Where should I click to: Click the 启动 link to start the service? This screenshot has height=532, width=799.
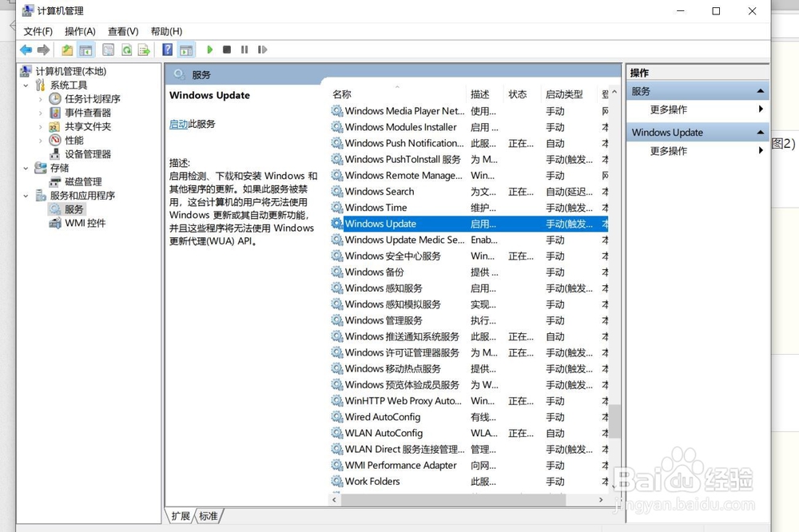pos(178,124)
